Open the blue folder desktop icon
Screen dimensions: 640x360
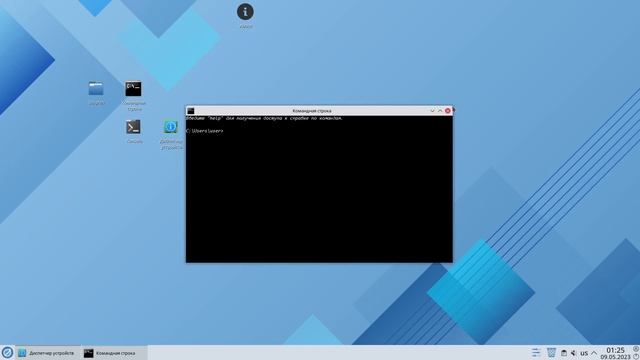(x=96, y=89)
